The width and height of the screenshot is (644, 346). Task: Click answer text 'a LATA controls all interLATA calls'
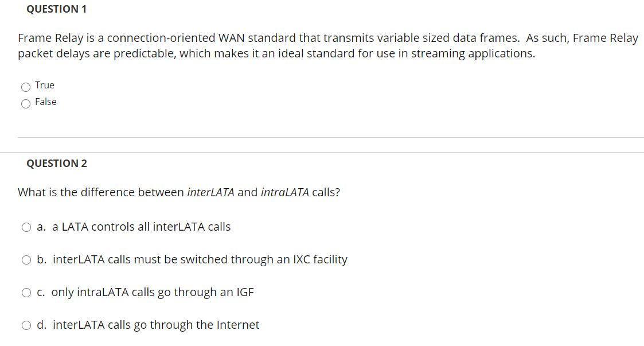140,227
